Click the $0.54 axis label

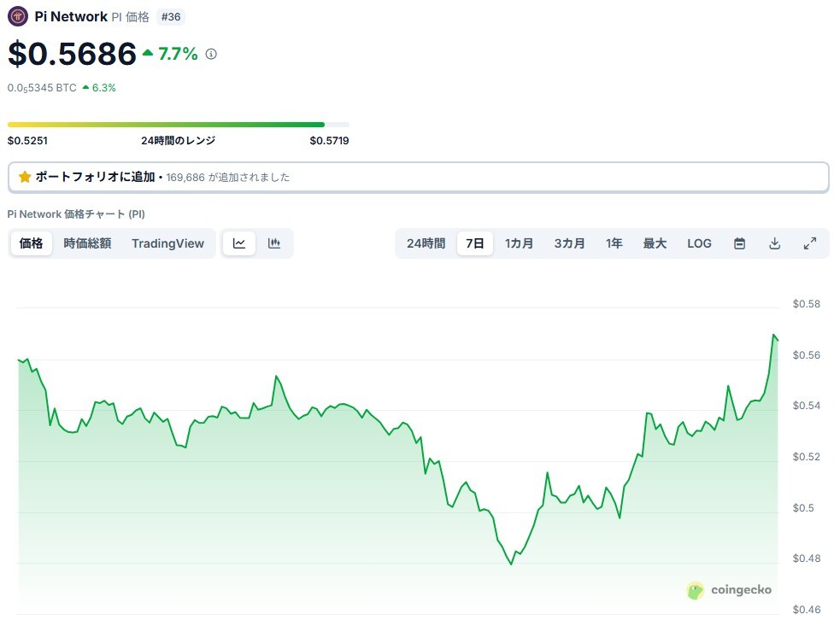click(x=807, y=406)
